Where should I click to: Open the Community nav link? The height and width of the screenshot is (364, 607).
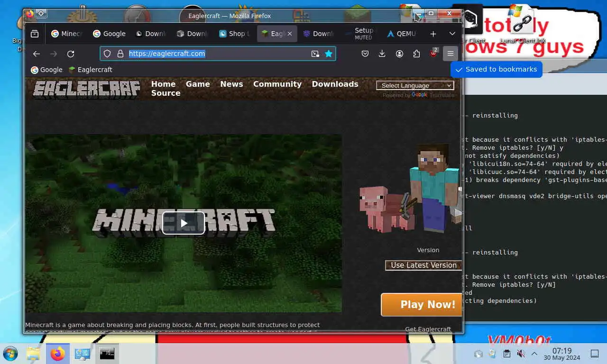tap(277, 84)
